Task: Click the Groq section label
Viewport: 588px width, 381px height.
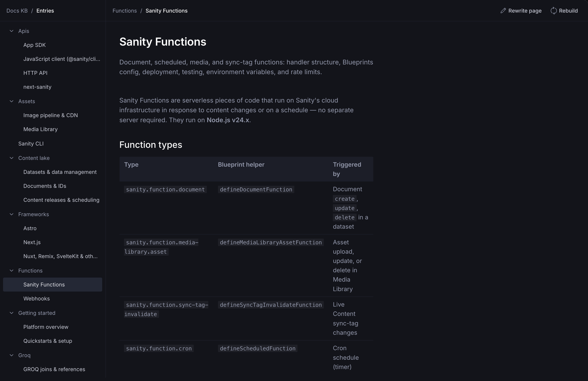Action: pyautogui.click(x=24, y=355)
